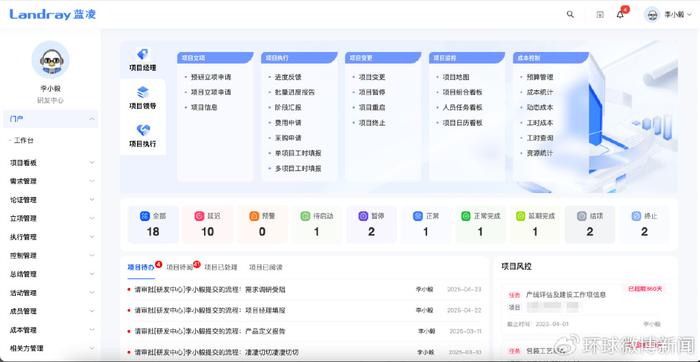
Task: Expand the 活动管理 sidebar menu
Action: (92, 293)
